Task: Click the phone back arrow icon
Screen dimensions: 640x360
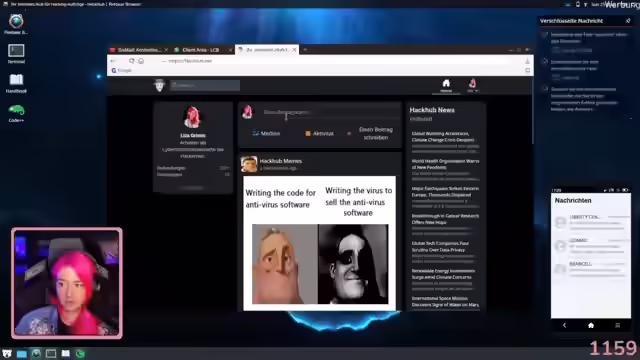Action: [x=564, y=325]
